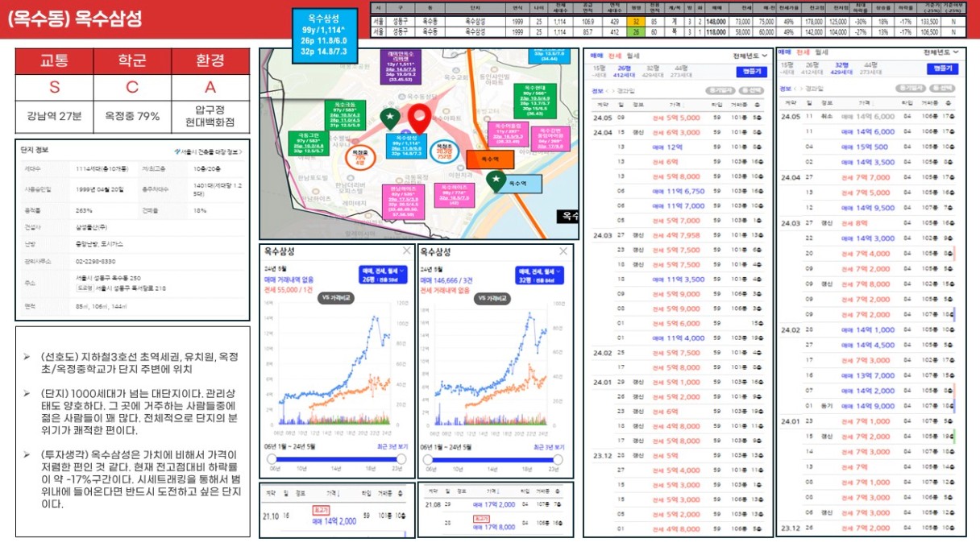Click the 118,000 cell in the top table

pos(716,31)
